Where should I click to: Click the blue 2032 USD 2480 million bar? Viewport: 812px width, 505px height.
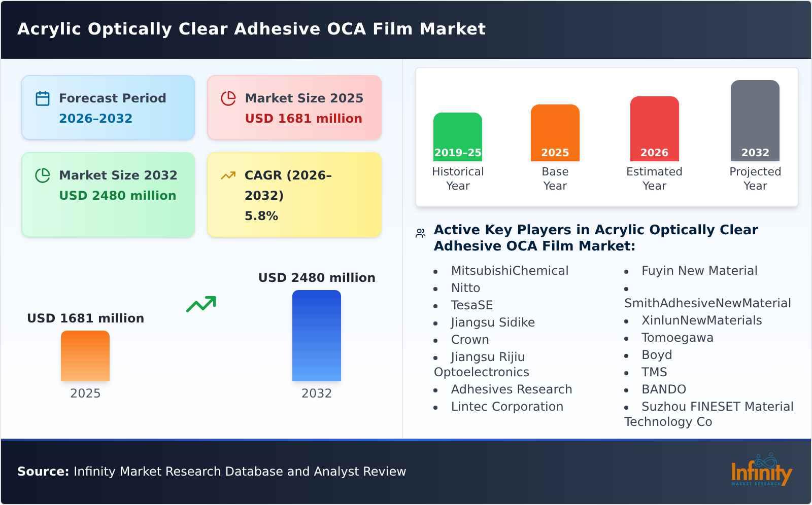(317, 336)
